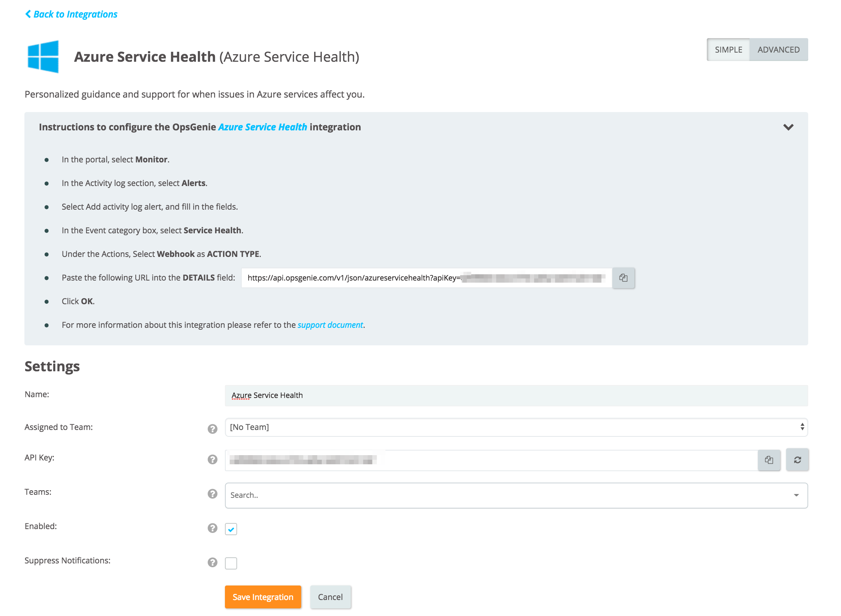Screen dimensions: 841x616
Task: Uncheck the Enabled checkbox
Action: coord(231,529)
